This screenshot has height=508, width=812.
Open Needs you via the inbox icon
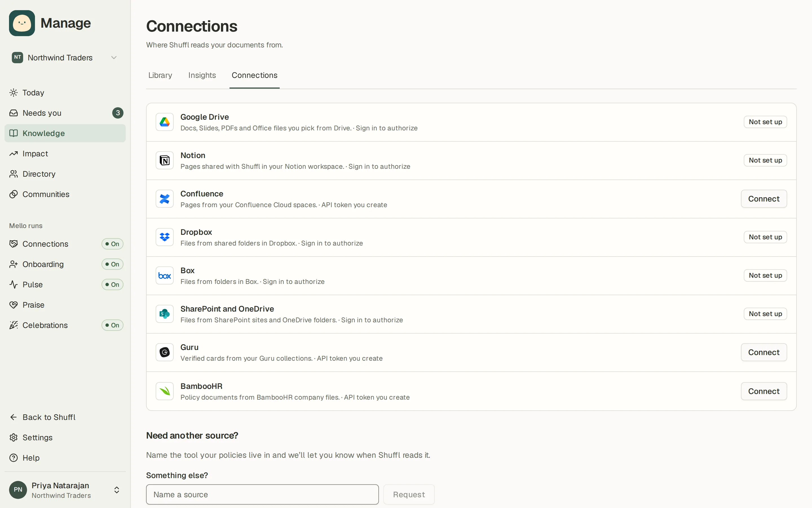14,113
